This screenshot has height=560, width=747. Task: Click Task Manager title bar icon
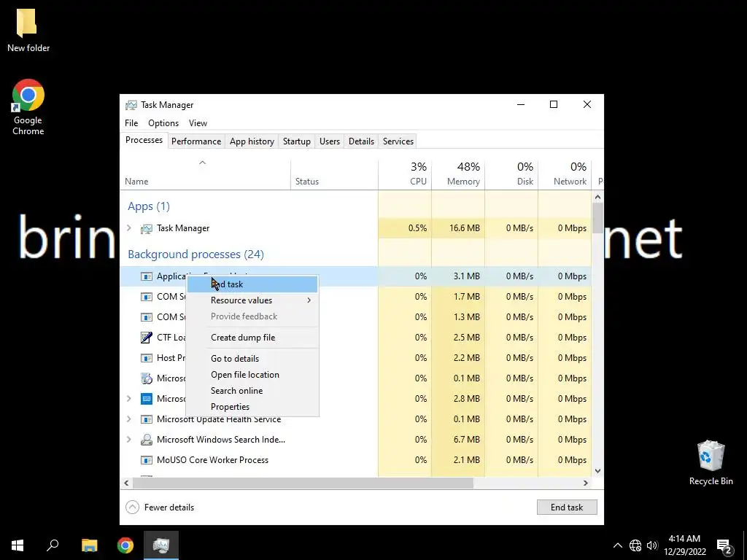(x=131, y=105)
